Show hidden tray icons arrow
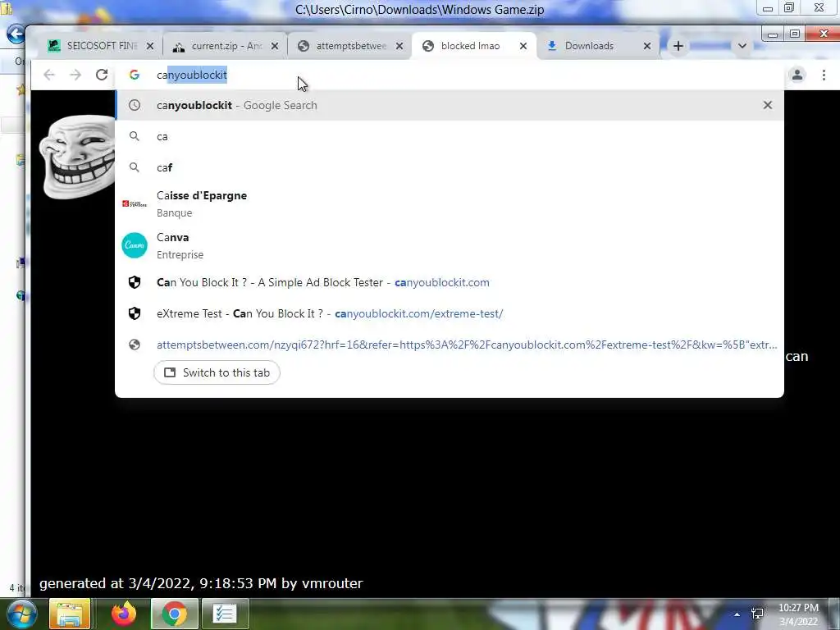The width and height of the screenshot is (840, 630). click(737, 614)
